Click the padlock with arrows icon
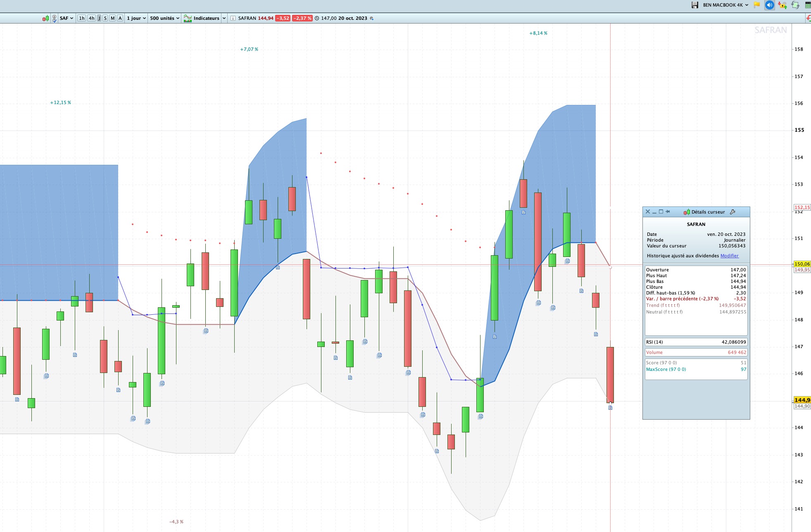811x532 pixels. 782,5
